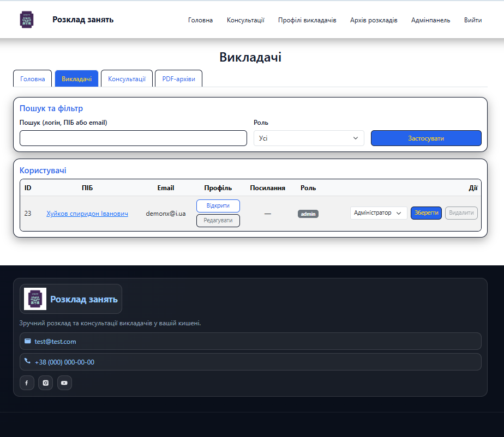Image resolution: width=504 pixels, height=437 pixels.
Task: Switch to the PDF-архіви tab
Action: [178, 79]
